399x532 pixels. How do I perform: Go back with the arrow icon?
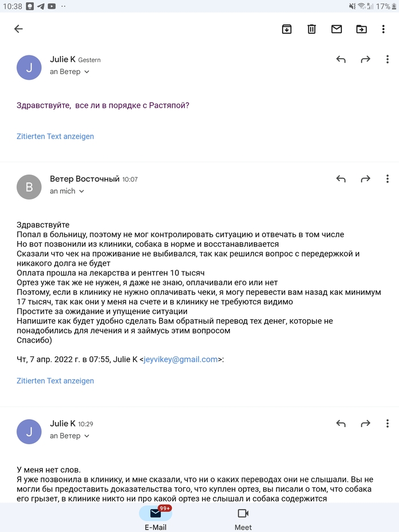[x=19, y=29]
